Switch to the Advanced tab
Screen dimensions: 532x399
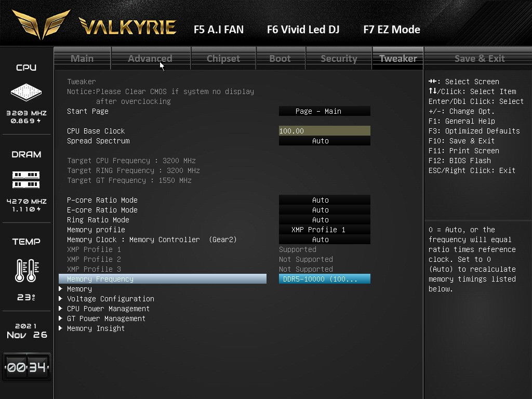click(x=150, y=58)
